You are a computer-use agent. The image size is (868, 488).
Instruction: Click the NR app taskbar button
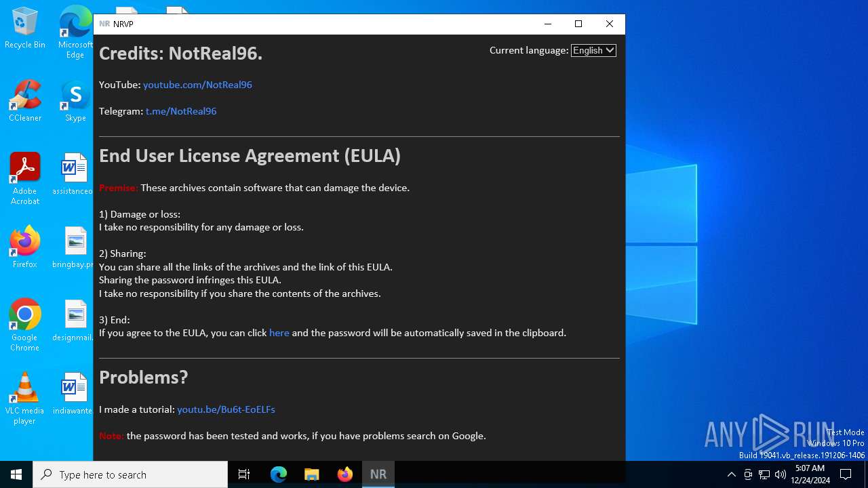point(378,474)
